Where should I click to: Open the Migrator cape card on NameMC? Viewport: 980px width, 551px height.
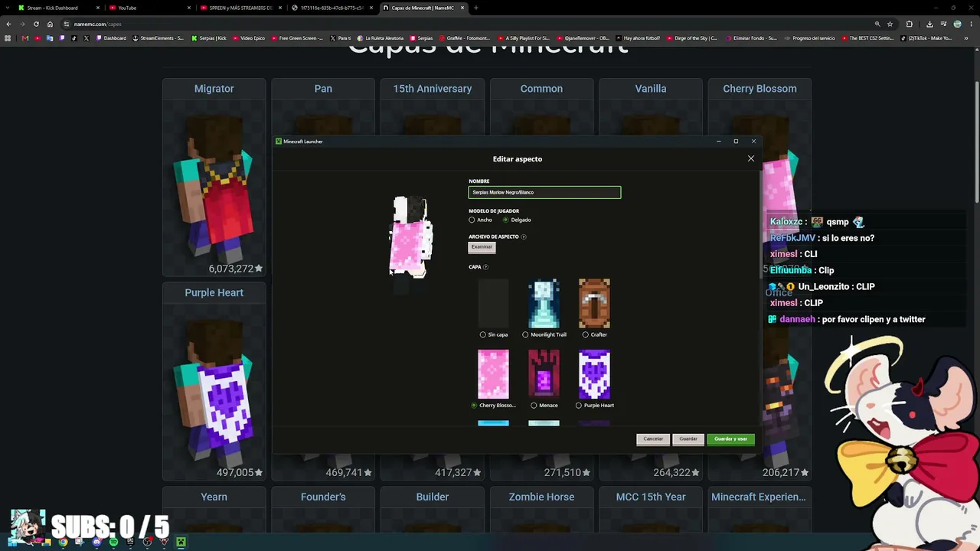pos(214,178)
